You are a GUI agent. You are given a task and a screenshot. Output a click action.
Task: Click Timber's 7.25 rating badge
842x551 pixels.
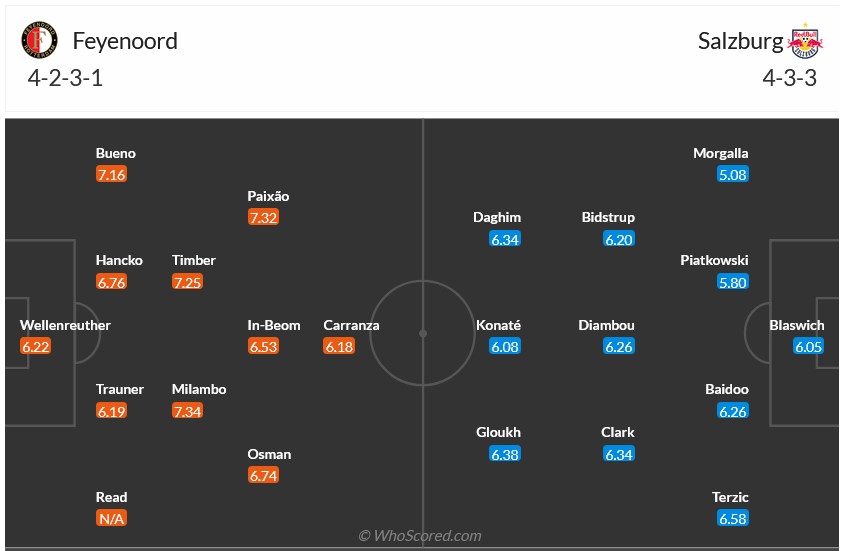(x=187, y=282)
